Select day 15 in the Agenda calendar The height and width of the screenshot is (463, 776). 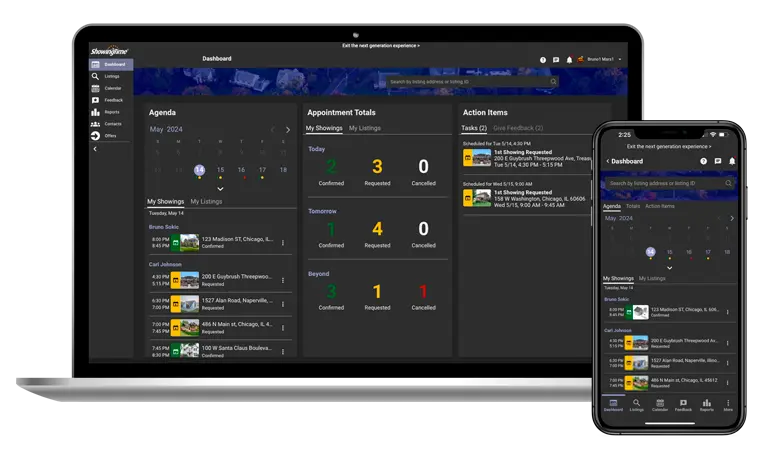220,170
